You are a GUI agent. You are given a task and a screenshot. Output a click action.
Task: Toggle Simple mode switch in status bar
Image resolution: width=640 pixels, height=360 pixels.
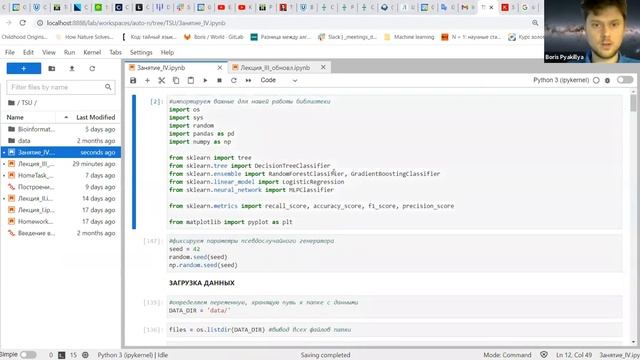[x=28, y=355]
